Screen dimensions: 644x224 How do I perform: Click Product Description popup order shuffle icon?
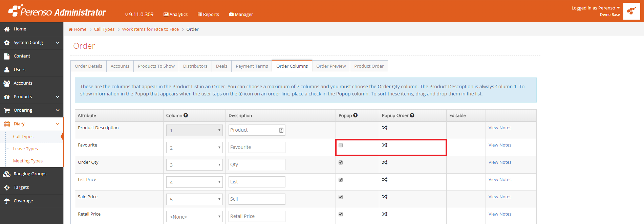point(385,128)
